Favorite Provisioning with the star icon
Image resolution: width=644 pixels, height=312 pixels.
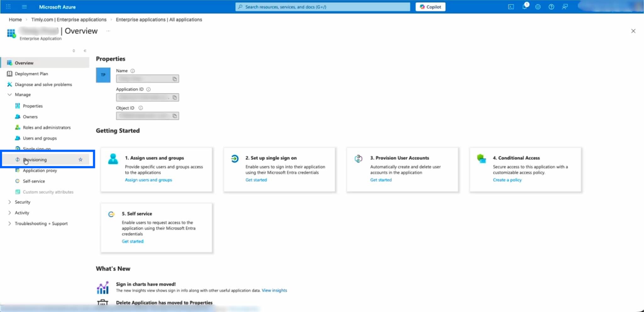(x=80, y=160)
